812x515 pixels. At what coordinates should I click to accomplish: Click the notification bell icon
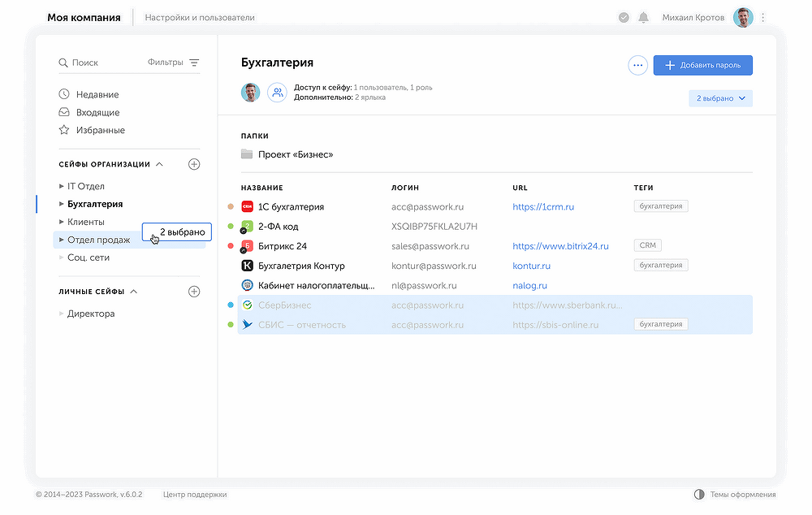pyautogui.click(x=644, y=17)
